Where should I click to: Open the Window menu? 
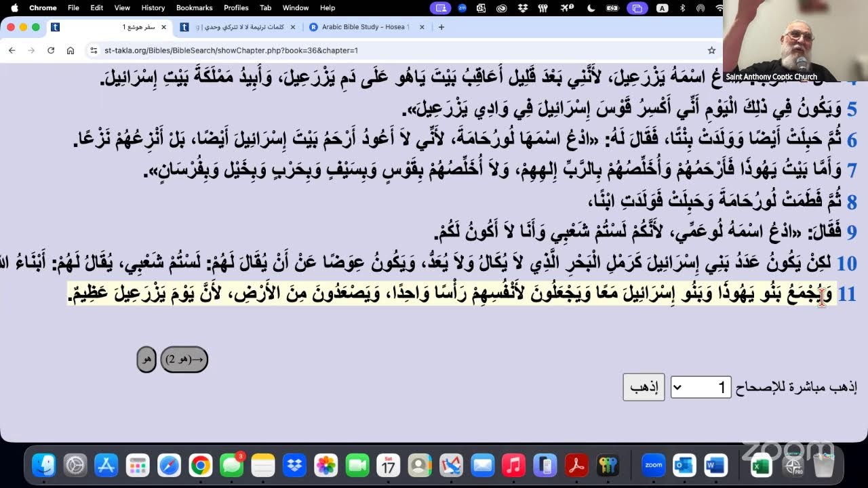(296, 8)
